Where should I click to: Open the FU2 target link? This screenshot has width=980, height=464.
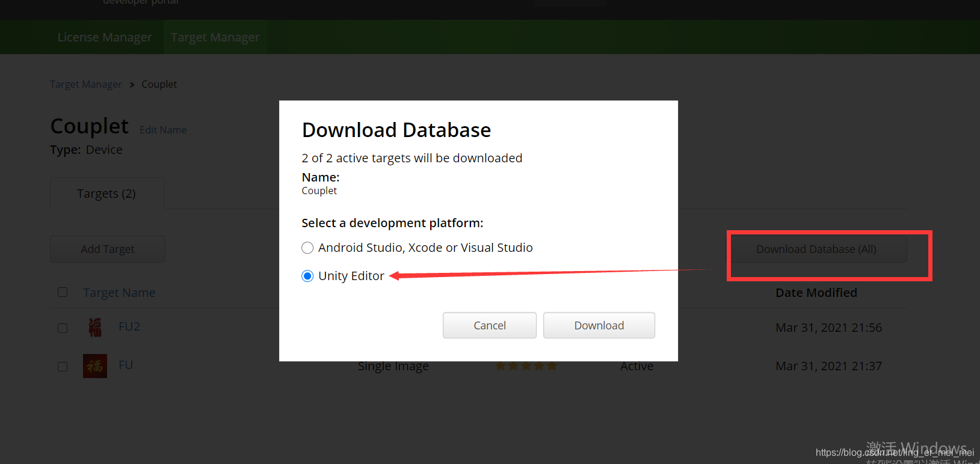click(x=129, y=326)
